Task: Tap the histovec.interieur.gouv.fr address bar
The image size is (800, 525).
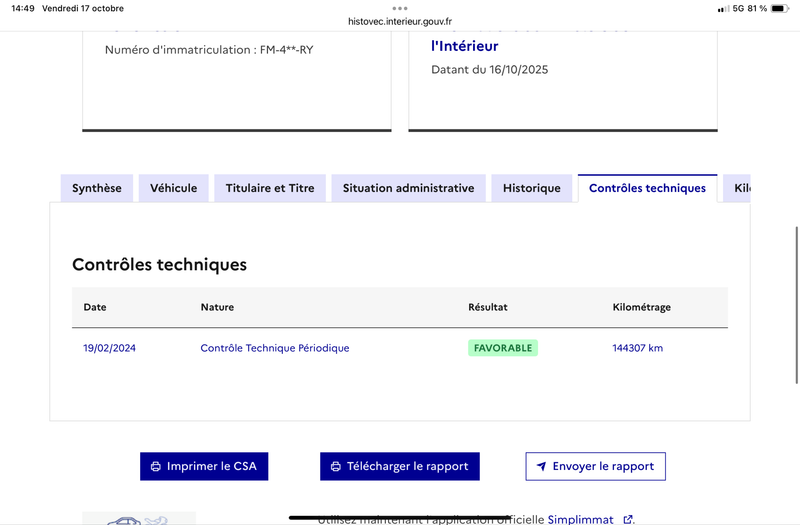Action: pyautogui.click(x=400, y=20)
